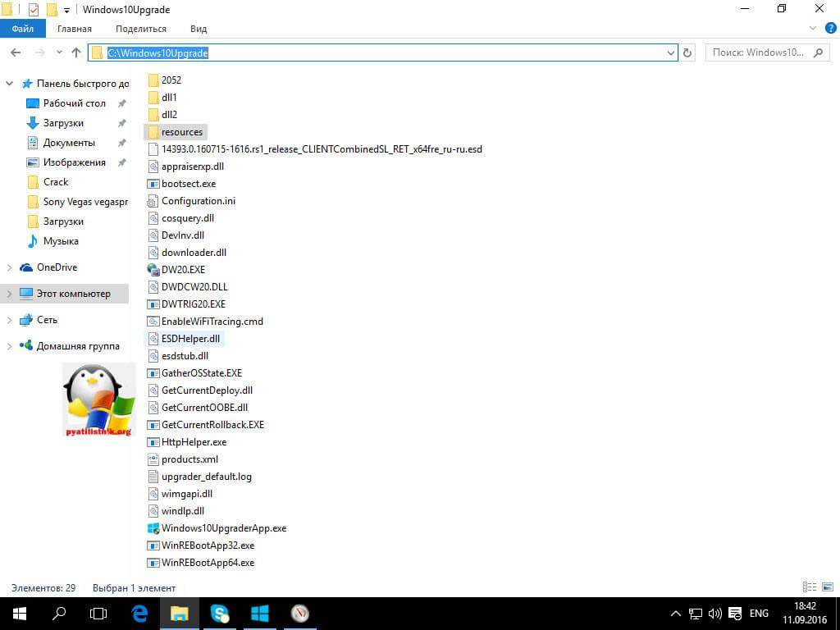Open Microsoft Edge from the taskbar

pyautogui.click(x=139, y=614)
